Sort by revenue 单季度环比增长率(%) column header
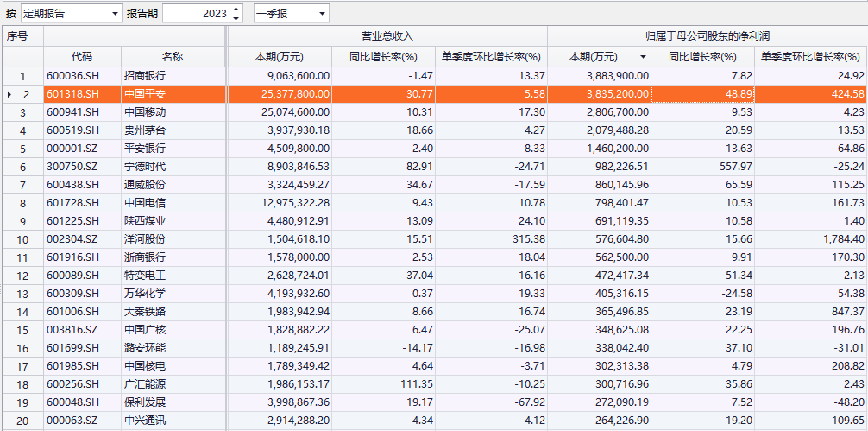This screenshot has width=868, height=431. 491,57
